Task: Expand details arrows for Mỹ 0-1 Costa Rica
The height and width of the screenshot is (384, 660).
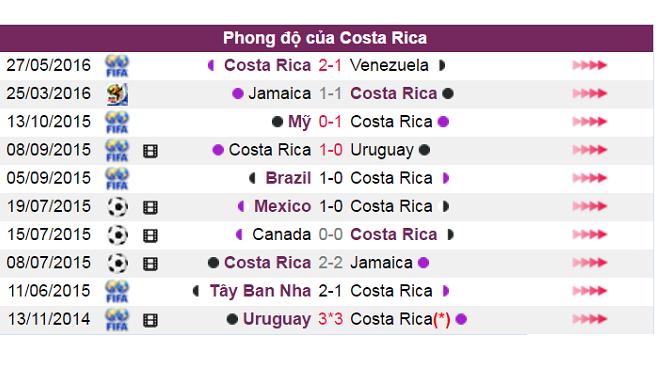Action: [590, 122]
